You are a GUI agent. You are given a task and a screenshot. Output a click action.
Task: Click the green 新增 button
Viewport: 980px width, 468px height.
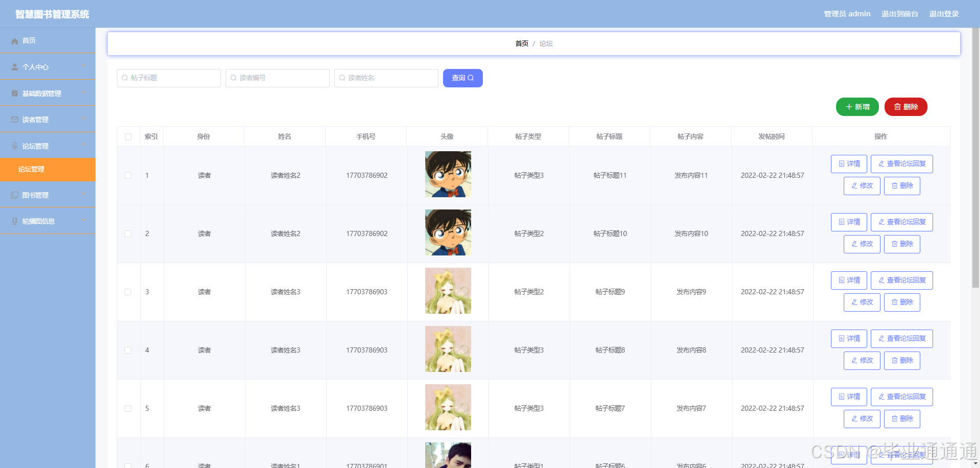pyautogui.click(x=857, y=107)
